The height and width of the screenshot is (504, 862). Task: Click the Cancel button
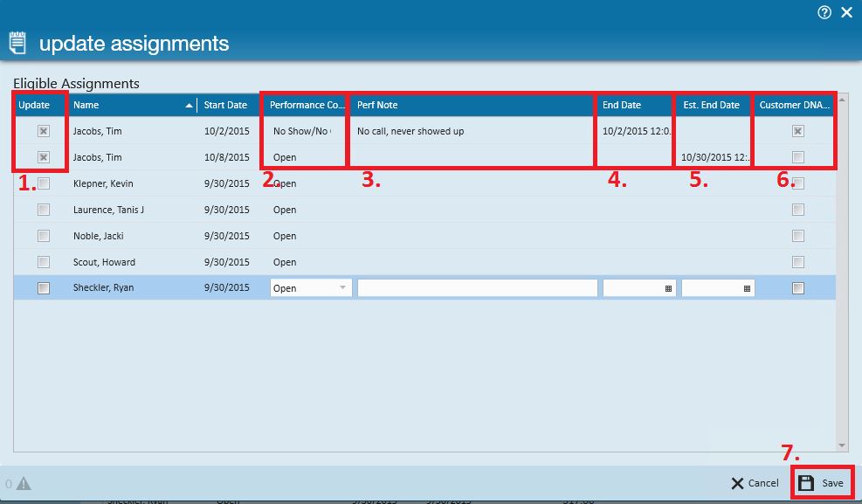pyautogui.click(x=755, y=483)
